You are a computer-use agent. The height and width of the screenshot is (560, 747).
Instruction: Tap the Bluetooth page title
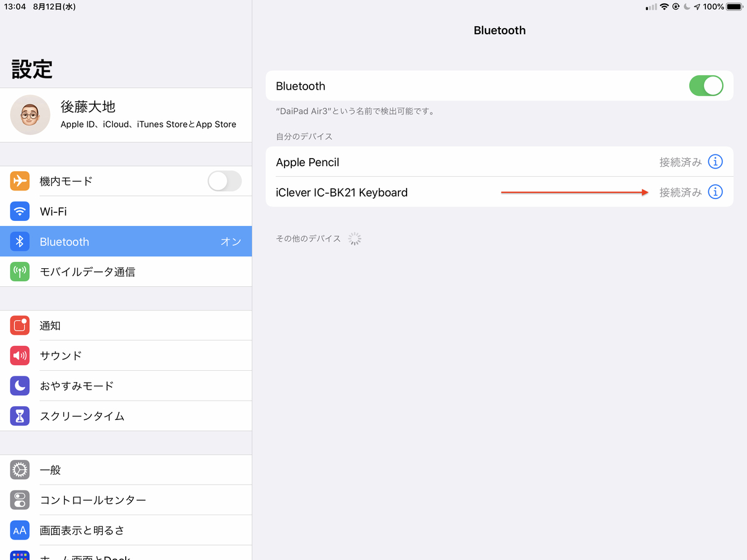pyautogui.click(x=500, y=30)
